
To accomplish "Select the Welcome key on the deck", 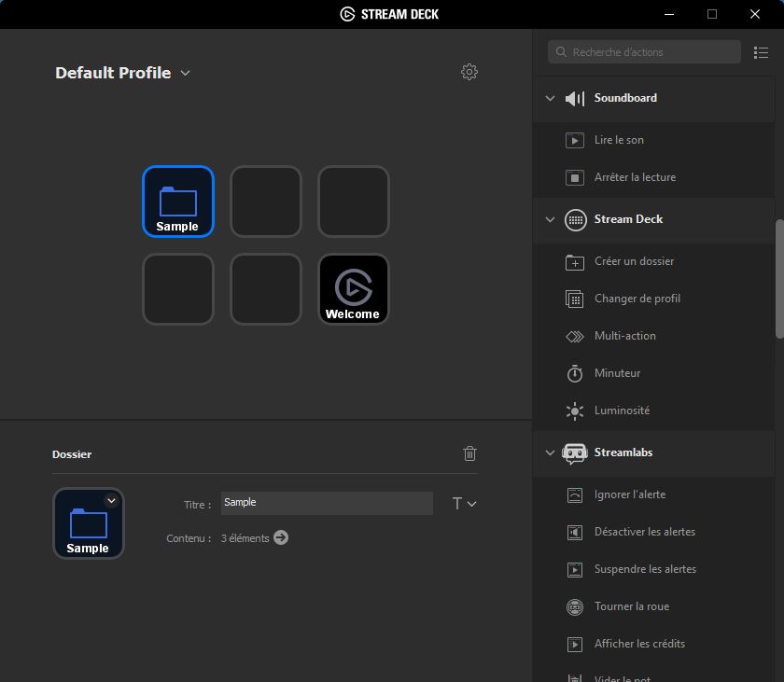I will (x=354, y=289).
